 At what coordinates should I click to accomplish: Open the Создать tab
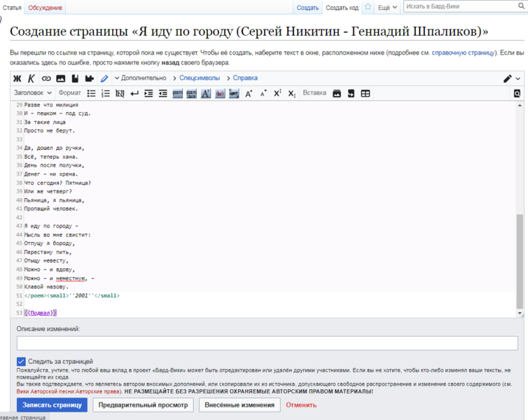coord(307,8)
